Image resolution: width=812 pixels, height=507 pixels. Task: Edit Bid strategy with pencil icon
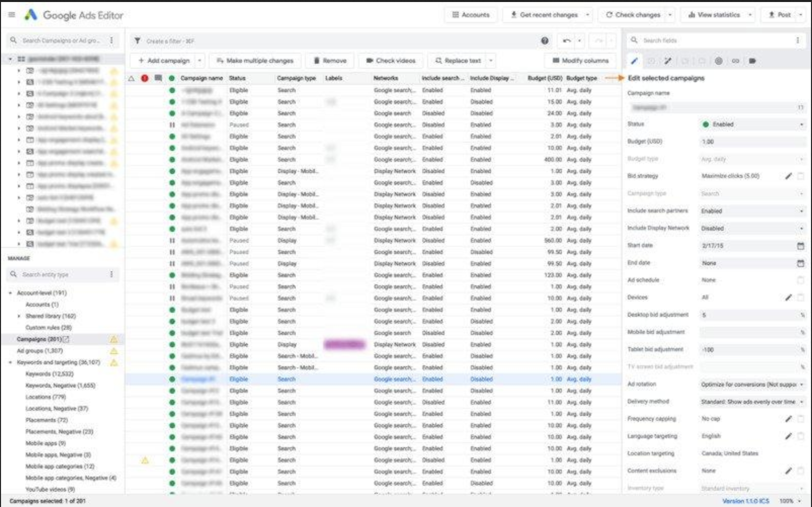click(788, 176)
